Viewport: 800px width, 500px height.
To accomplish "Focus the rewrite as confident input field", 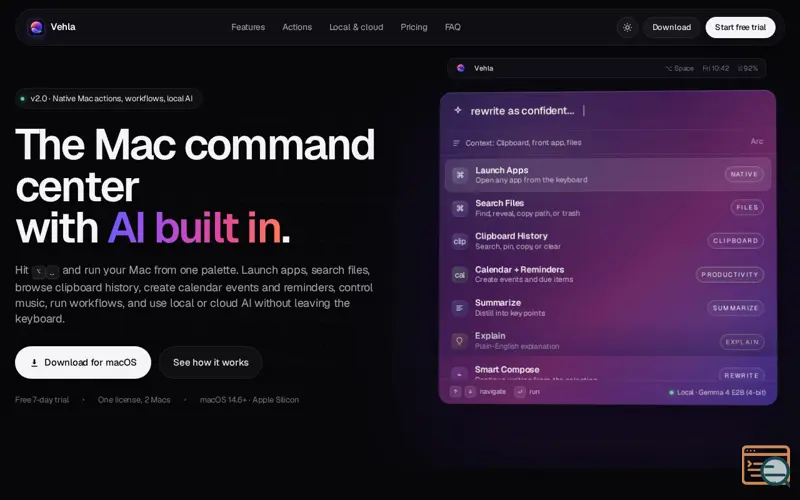I will click(x=607, y=111).
